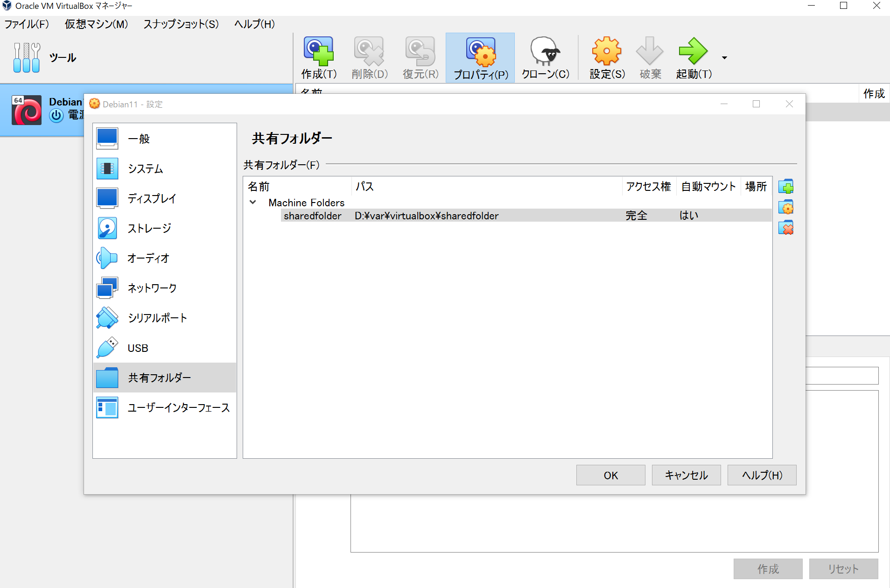Select the 一般 settings category
The height and width of the screenshot is (588, 890).
pos(165,139)
